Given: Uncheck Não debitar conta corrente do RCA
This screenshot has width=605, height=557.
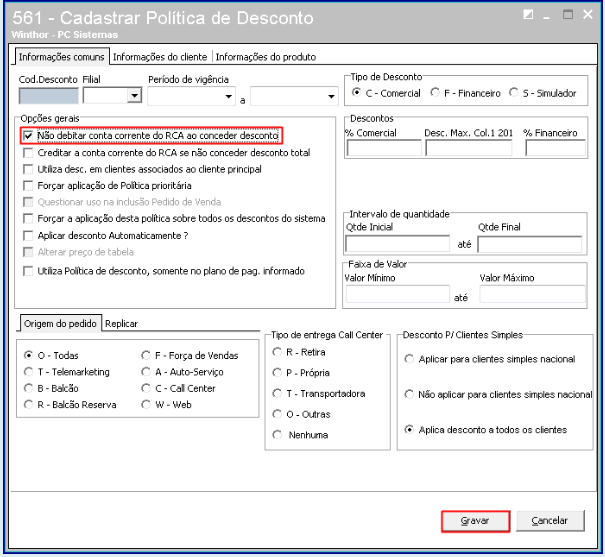Looking at the screenshot, I should [x=28, y=136].
